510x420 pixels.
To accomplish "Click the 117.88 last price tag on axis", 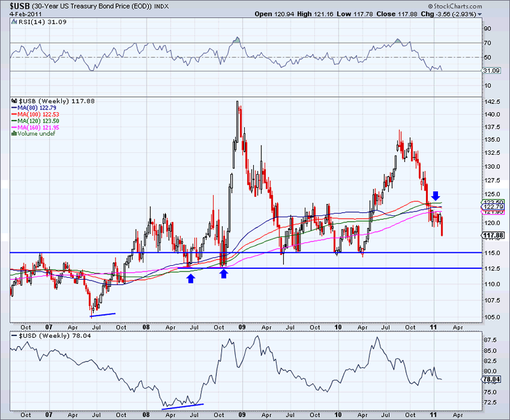I will point(492,235).
